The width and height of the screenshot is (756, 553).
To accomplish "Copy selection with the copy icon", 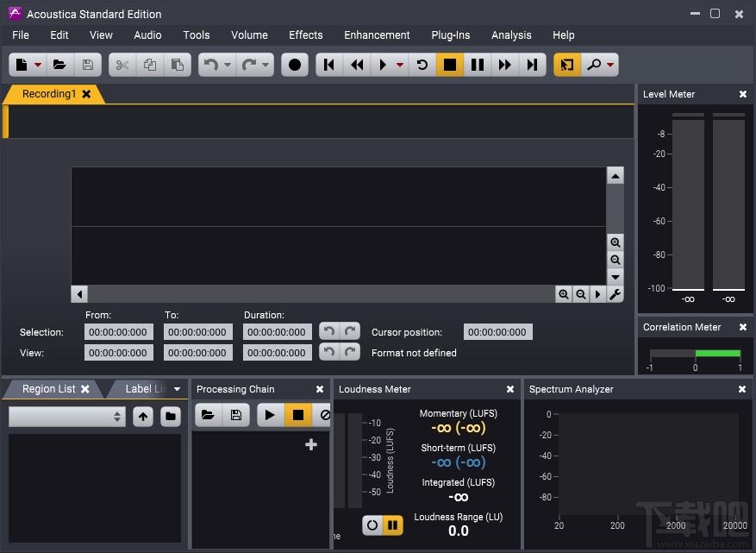I will (150, 65).
